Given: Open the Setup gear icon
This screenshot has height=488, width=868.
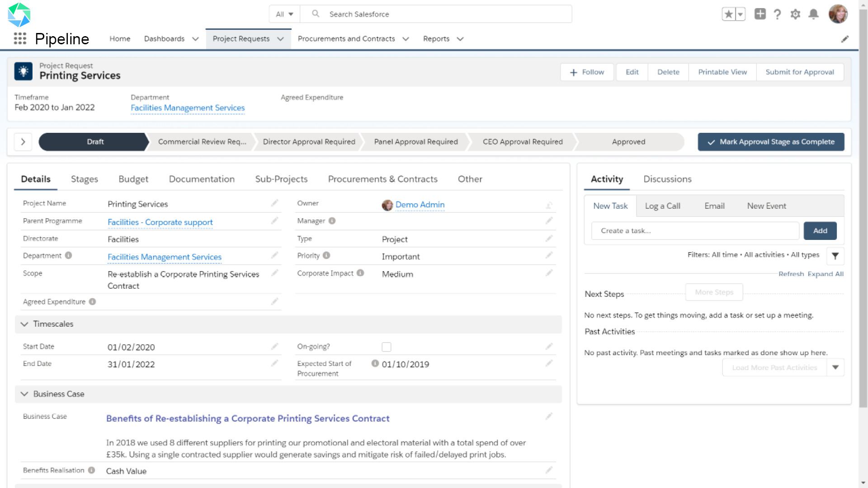Looking at the screenshot, I should pos(795,14).
